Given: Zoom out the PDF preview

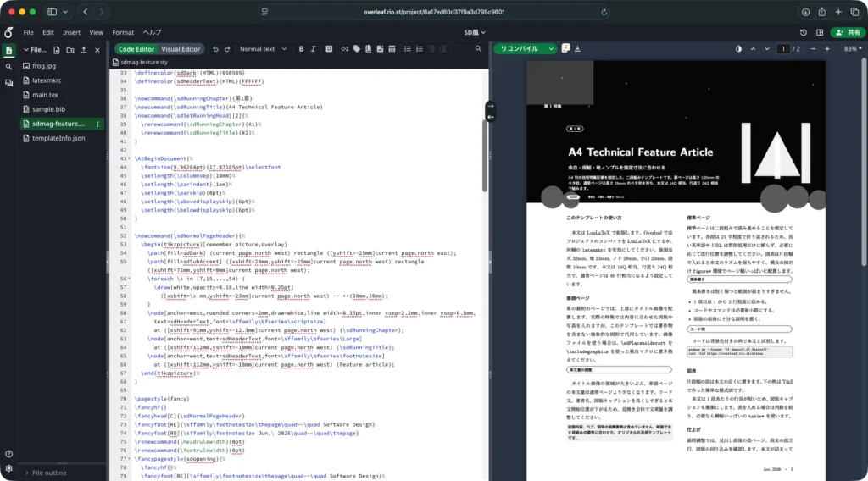Looking at the screenshot, I should click(x=813, y=48).
